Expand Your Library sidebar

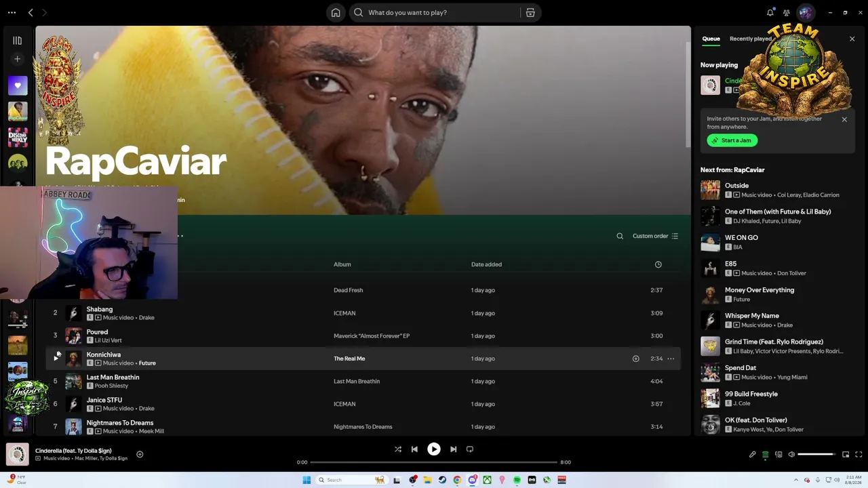[x=18, y=41]
